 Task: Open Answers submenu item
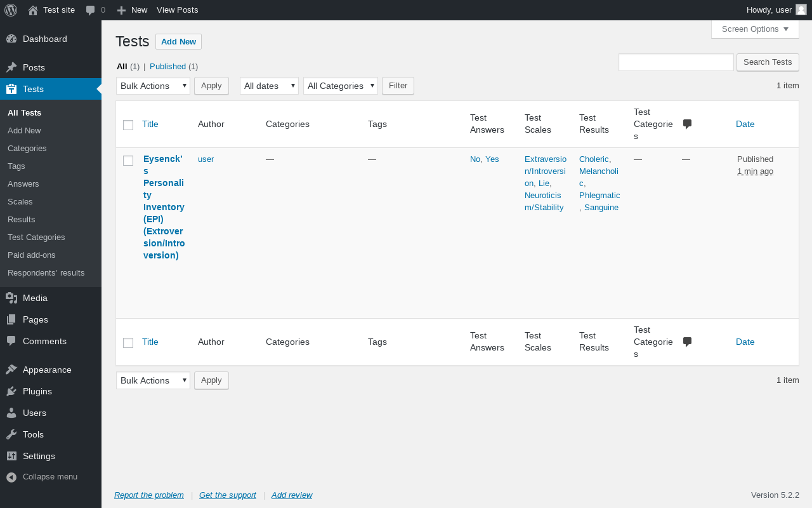click(23, 184)
